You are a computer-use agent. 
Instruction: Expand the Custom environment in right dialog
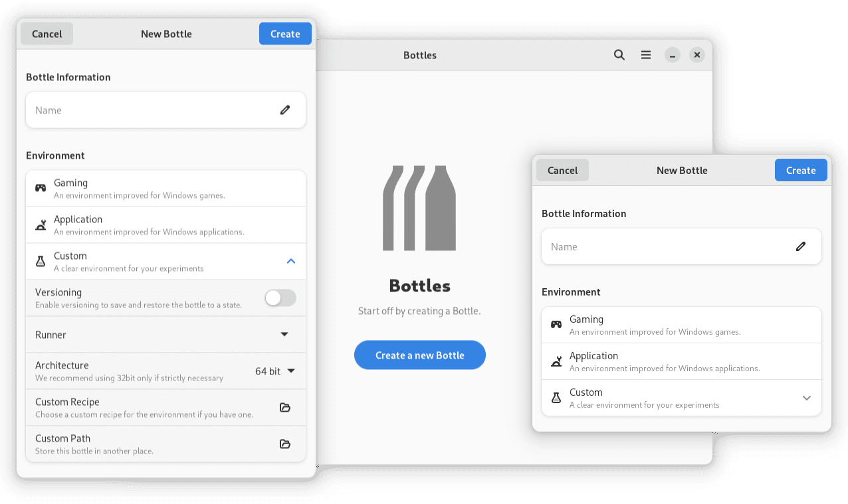806,398
